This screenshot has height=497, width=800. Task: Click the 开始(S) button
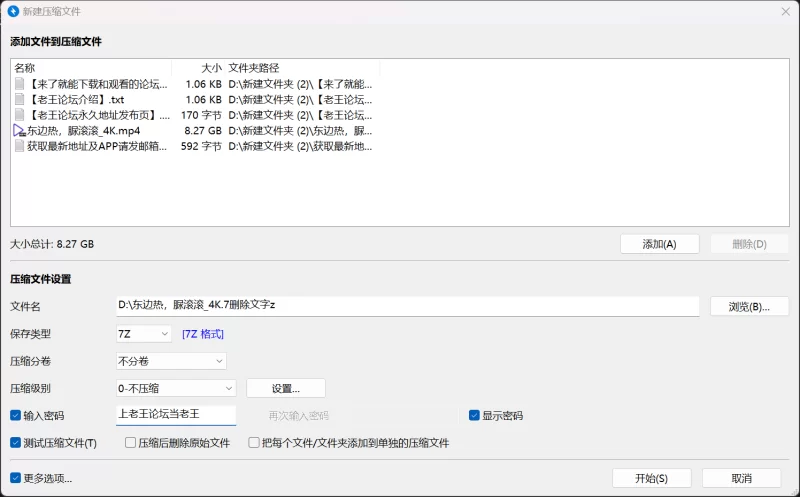pos(652,478)
